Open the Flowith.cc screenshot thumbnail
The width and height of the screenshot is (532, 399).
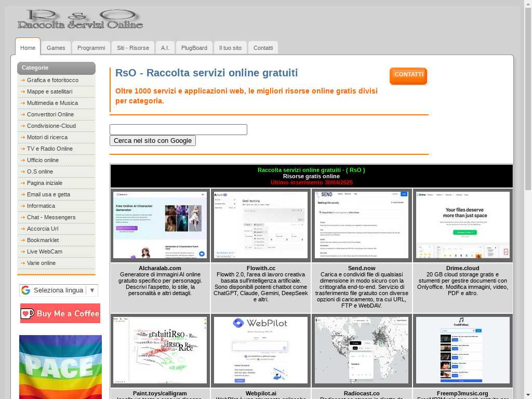tap(261, 225)
